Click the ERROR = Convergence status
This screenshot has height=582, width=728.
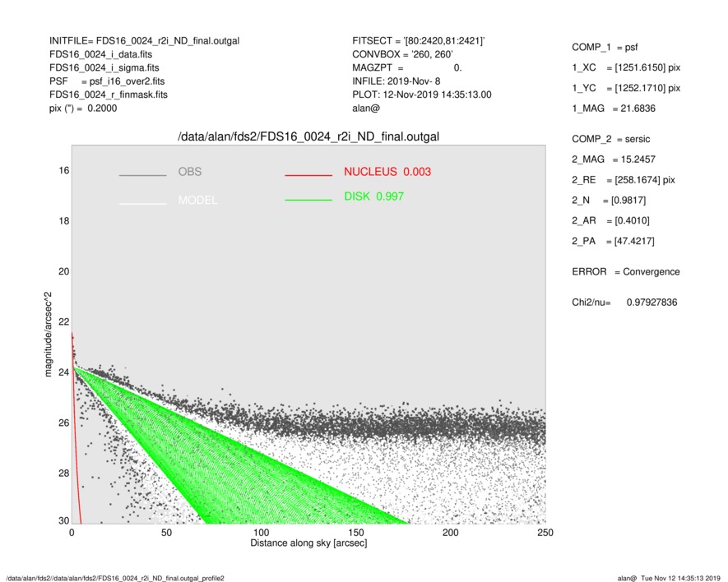625,272
